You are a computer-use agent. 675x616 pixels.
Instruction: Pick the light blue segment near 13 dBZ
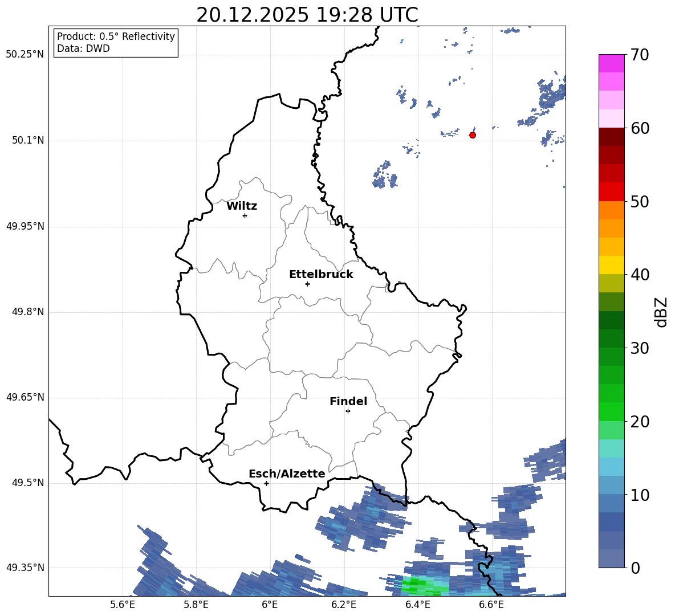(x=611, y=467)
